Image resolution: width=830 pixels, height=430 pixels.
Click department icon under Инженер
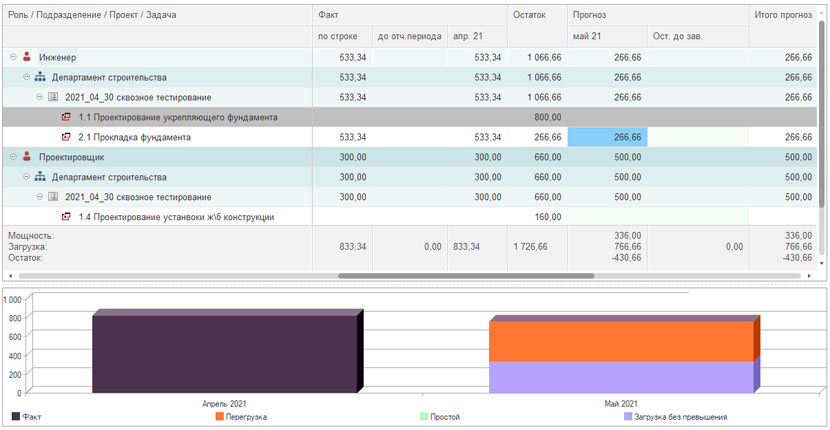point(40,77)
